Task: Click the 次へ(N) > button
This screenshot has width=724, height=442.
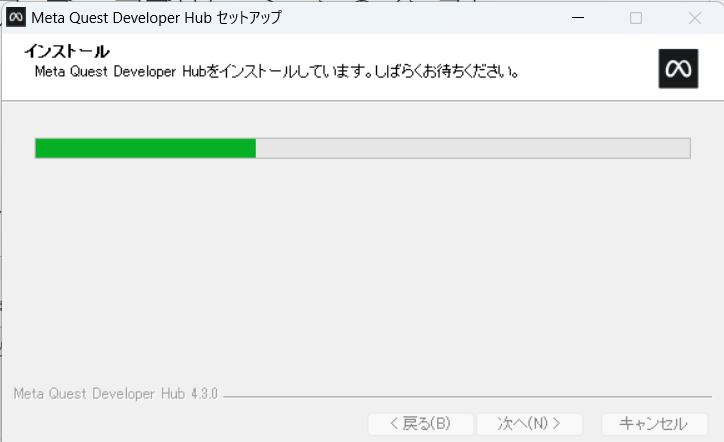Action: (530, 424)
